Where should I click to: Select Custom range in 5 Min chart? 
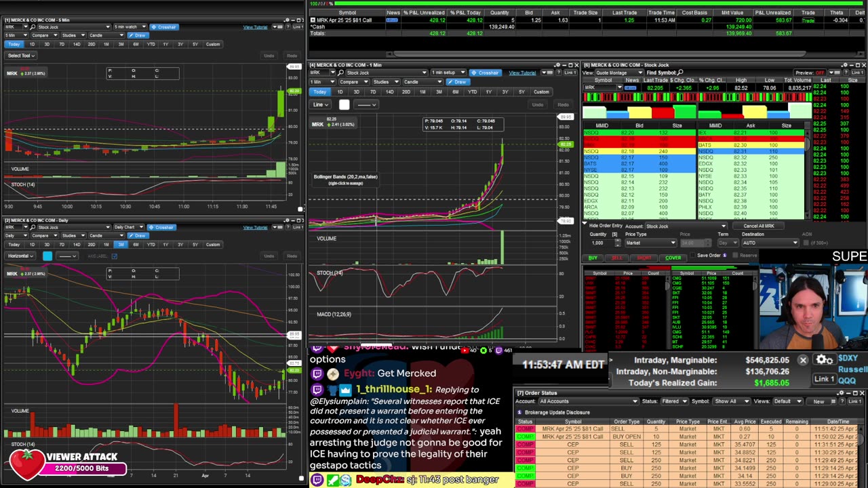(213, 44)
